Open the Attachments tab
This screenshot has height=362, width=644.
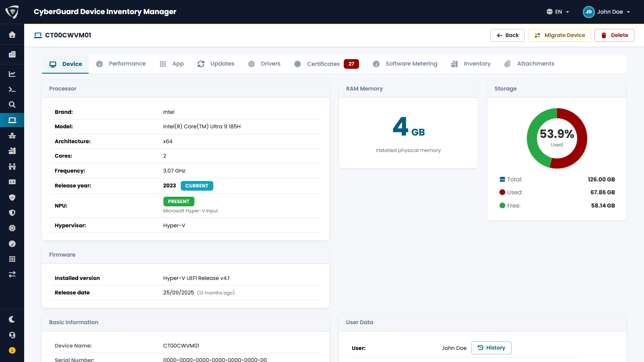pyautogui.click(x=529, y=64)
